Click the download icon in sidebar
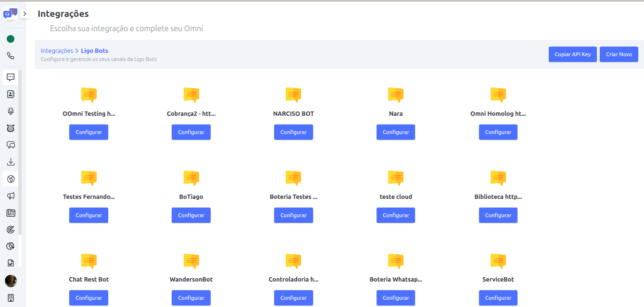This screenshot has width=644, height=307. click(11, 162)
